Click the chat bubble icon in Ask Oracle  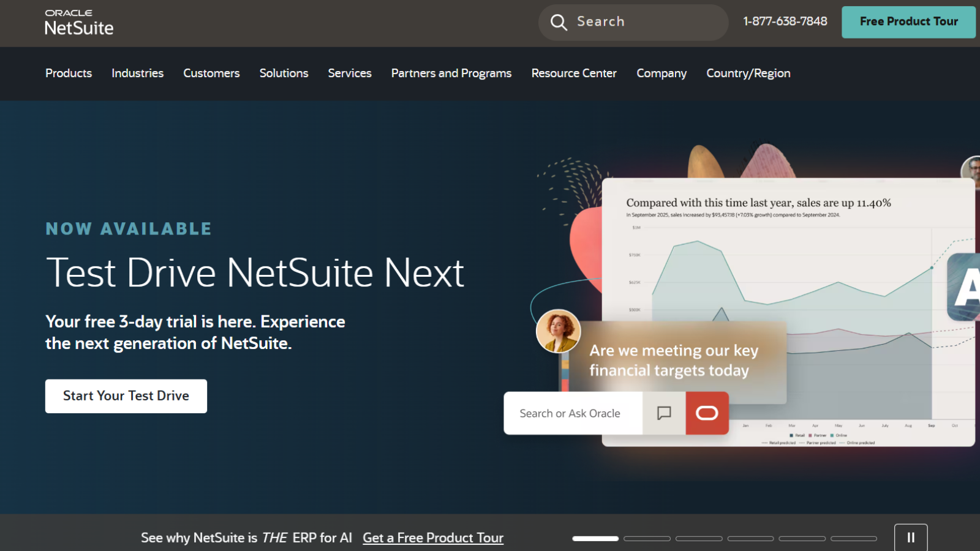[664, 413]
